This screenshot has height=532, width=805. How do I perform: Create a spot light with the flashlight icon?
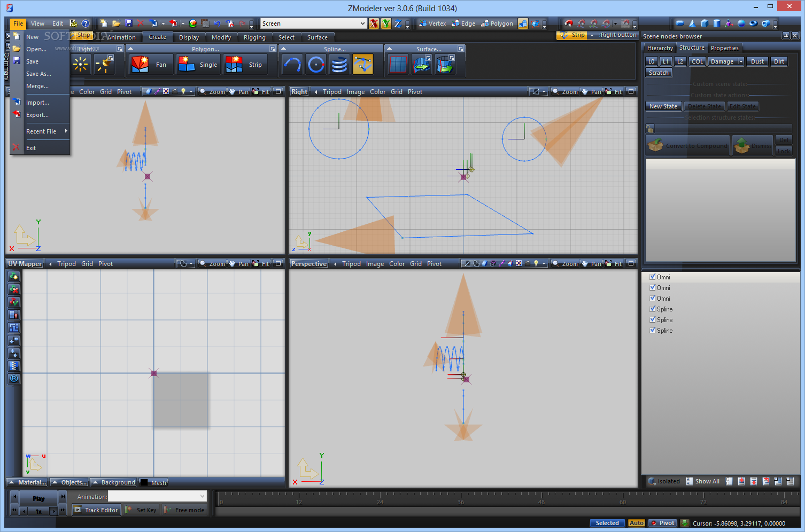pos(104,65)
